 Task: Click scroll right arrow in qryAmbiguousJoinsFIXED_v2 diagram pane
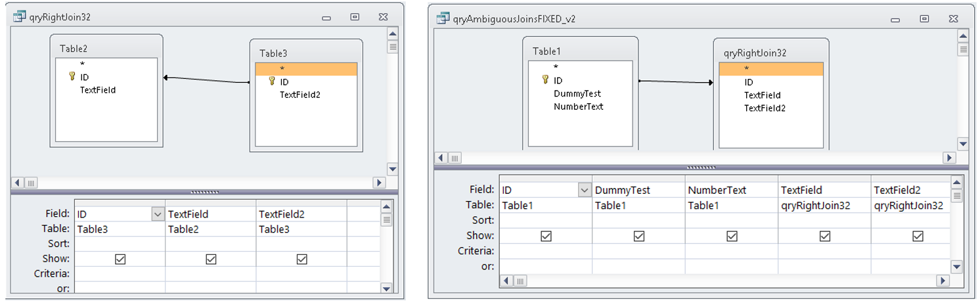[x=949, y=158]
